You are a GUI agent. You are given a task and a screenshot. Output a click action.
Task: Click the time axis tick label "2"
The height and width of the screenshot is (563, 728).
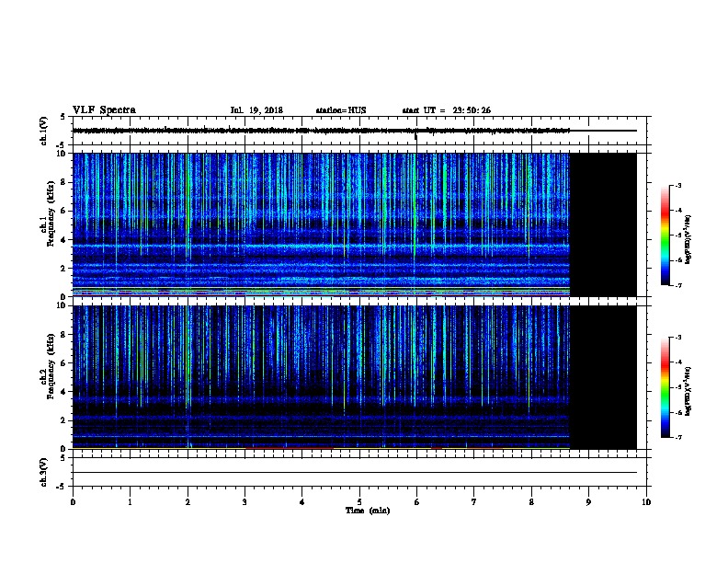[x=188, y=502]
